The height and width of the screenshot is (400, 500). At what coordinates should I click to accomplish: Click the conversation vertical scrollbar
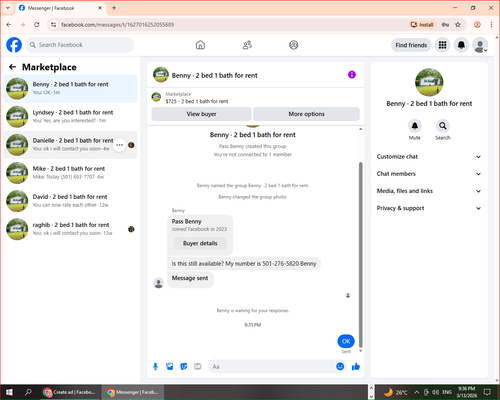(x=360, y=255)
